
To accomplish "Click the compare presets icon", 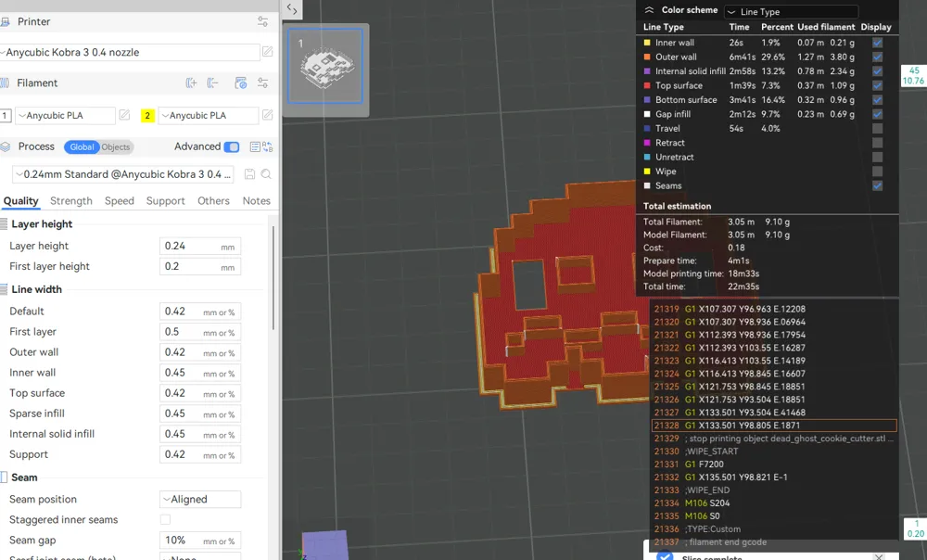I will point(267,146).
